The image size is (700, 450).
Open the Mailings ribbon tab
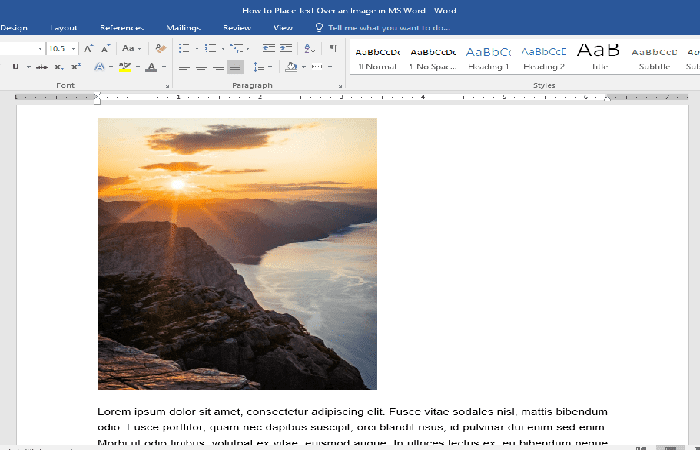(183, 28)
